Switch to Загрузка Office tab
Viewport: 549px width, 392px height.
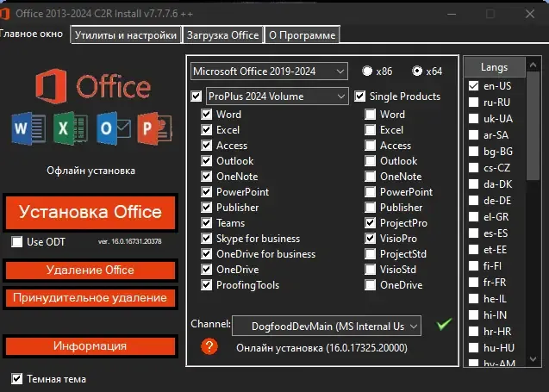(222, 35)
